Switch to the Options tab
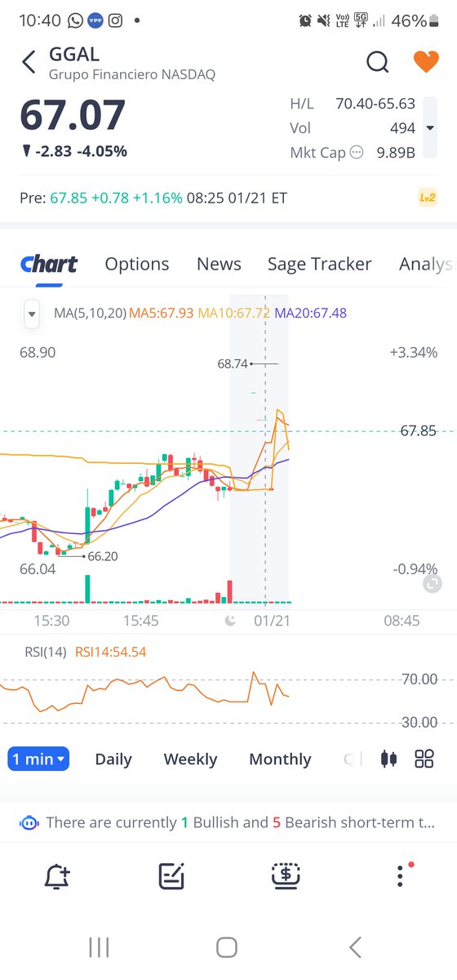The width and height of the screenshot is (457, 980). coord(137,264)
